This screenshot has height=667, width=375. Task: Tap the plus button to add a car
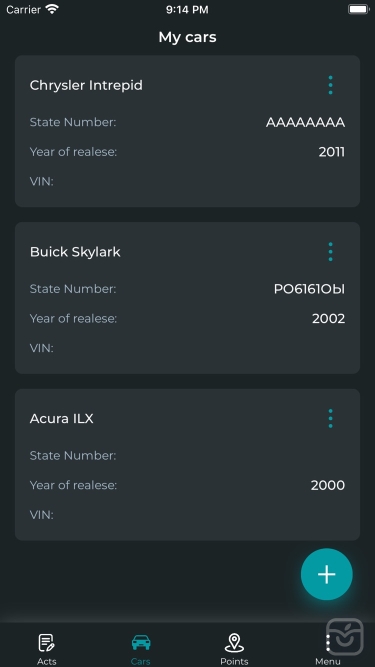tap(327, 574)
